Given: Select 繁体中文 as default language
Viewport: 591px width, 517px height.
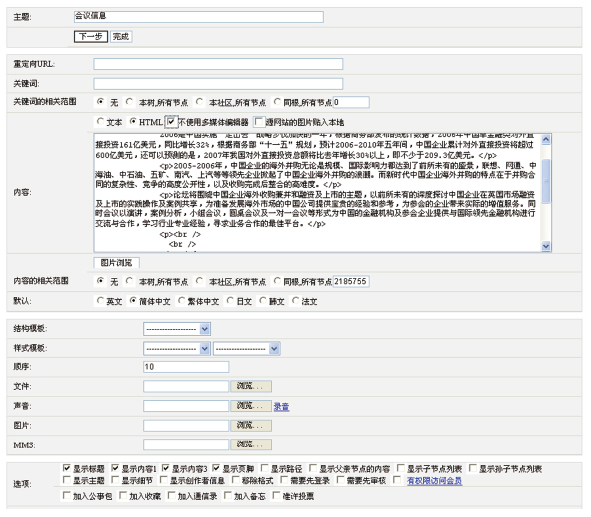Looking at the screenshot, I should (x=182, y=301).
